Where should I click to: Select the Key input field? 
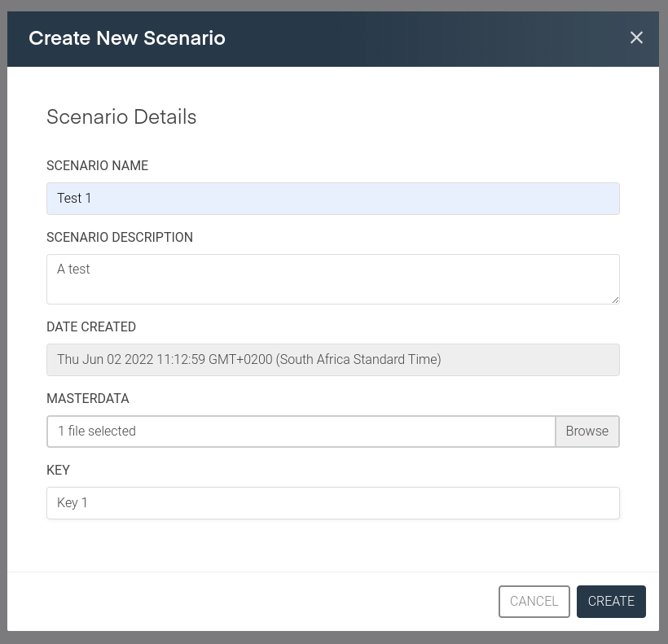332,503
